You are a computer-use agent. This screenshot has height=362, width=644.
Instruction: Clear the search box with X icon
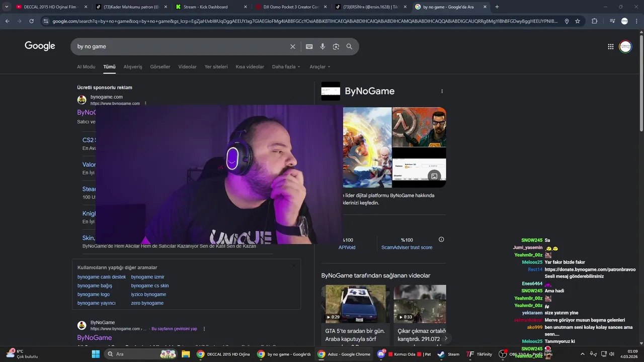point(293,46)
